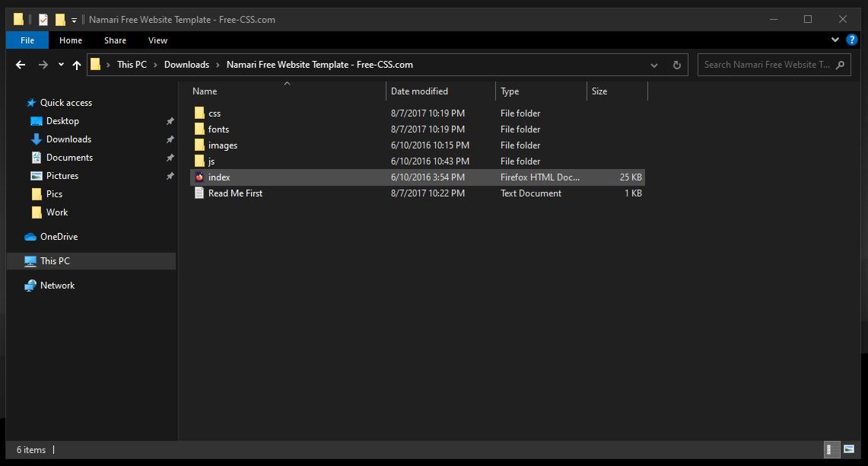Click the Read Me First text document icon
The height and width of the screenshot is (466, 868).
point(199,193)
